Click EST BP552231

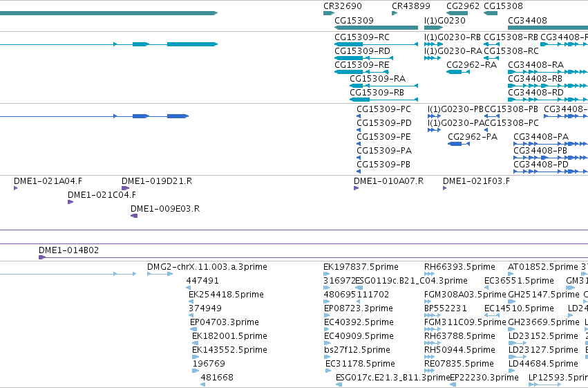(433, 315)
